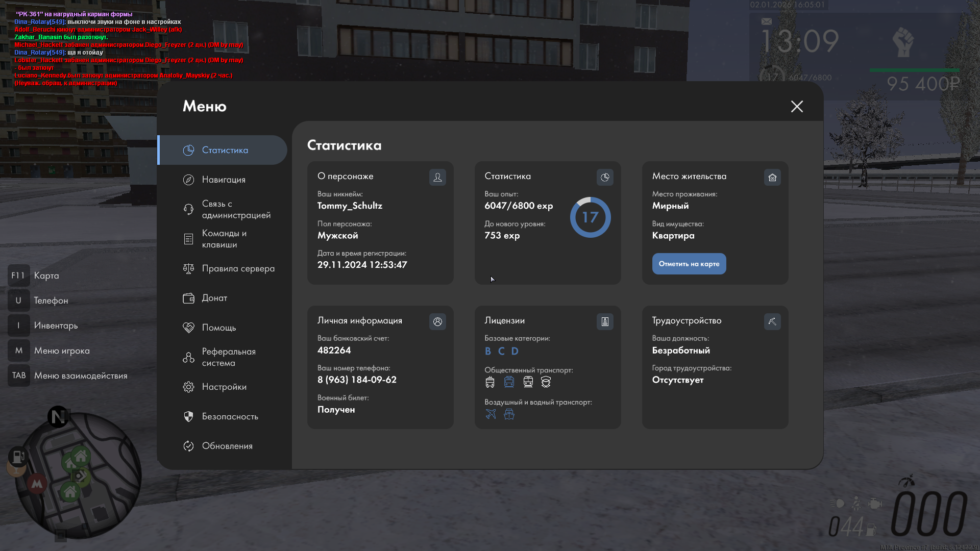The height and width of the screenshot is (551, 980).
Task: Open the Навигация menu section
Action: pos(224,180)
